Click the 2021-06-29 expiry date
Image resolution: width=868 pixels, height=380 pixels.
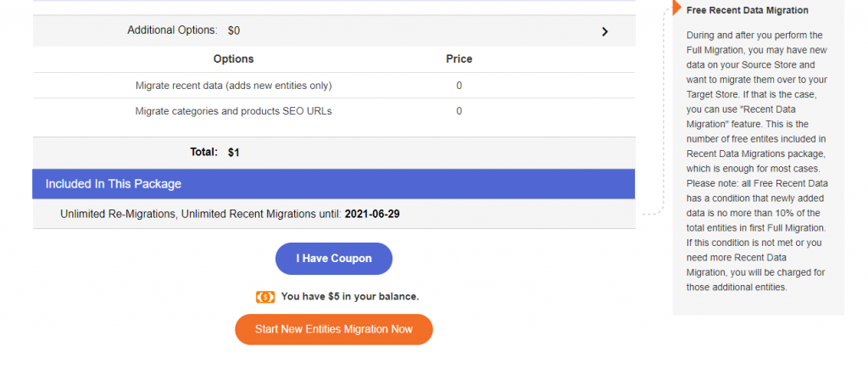point(372,215)
